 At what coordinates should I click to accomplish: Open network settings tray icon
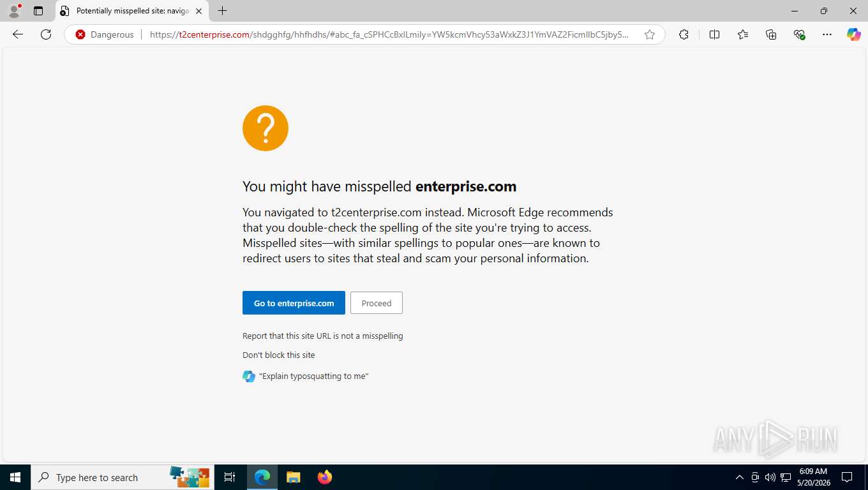[x=786, y=477]
